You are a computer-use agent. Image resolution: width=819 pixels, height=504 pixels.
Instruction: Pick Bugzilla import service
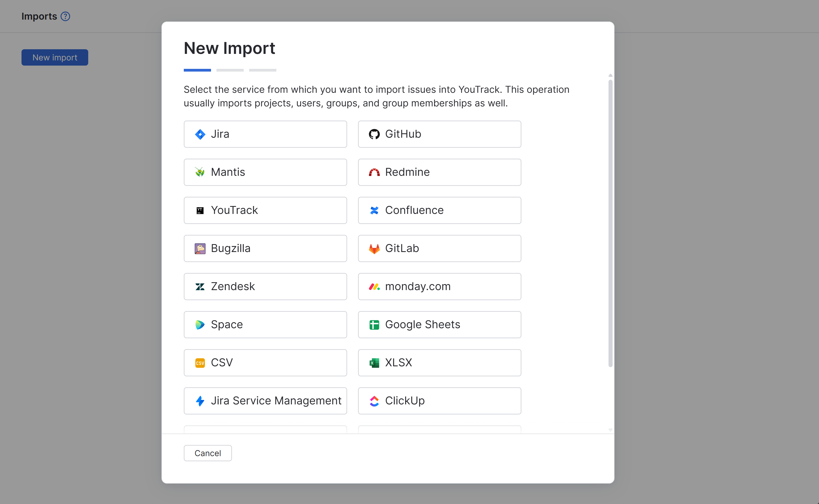(x=265, y=249)
